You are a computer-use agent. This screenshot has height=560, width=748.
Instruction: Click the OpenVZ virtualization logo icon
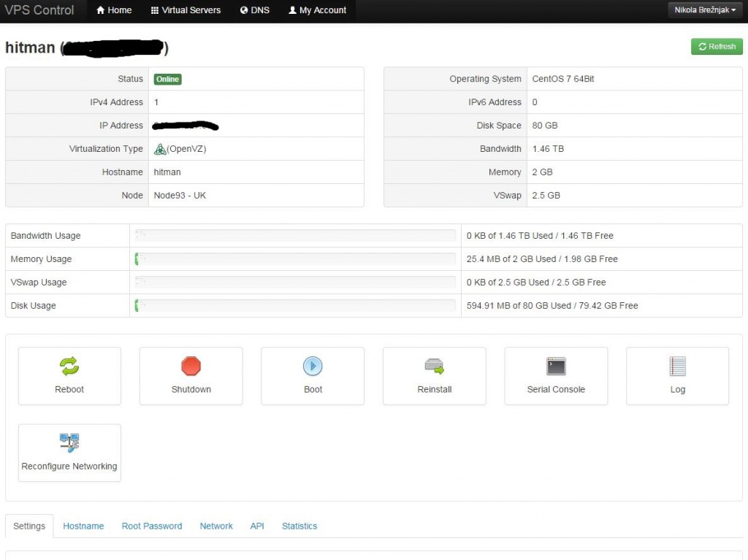point(160,149)
